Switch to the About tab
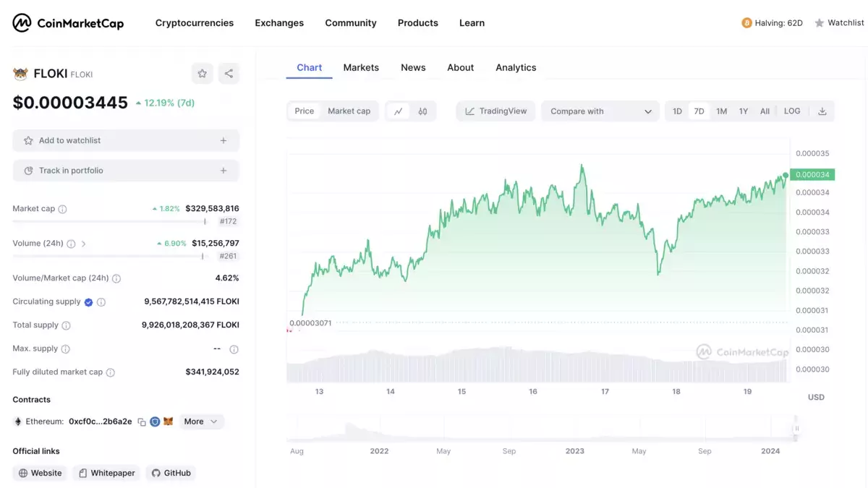The width and height of the screenshot is (868, 488). point(460,67)
